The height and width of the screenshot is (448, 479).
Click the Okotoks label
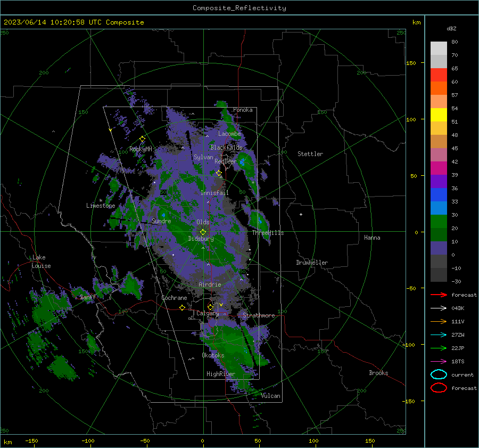click(x=213, y=355)
